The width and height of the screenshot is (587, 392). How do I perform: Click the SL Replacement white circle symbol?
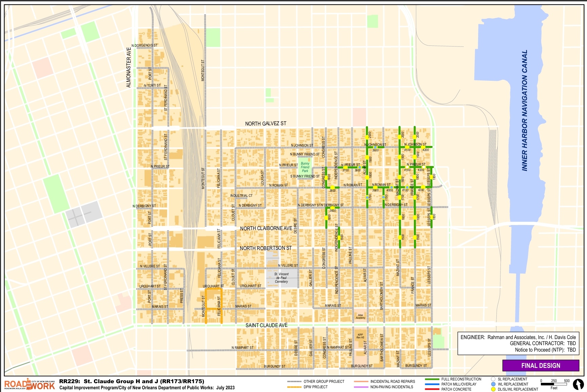point(493,379)
